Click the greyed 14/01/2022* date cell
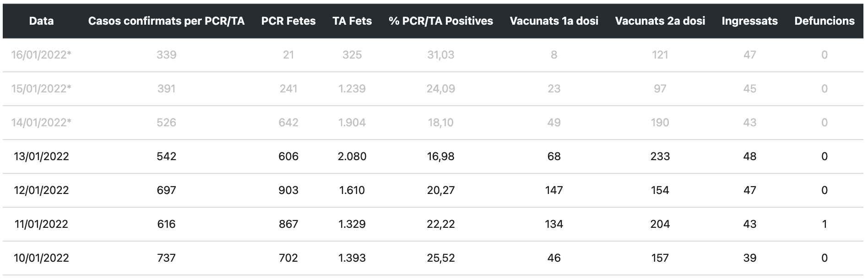 (41, 123)
